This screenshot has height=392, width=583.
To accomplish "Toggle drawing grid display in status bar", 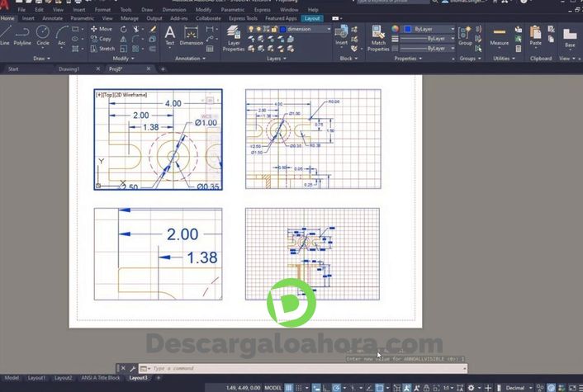I will click(x=289, y=388).
